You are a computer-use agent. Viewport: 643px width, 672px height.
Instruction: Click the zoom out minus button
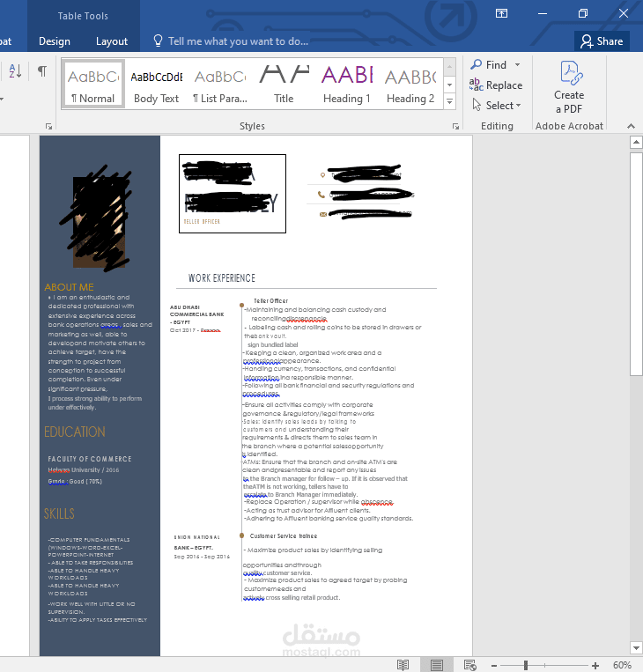click(x=494, y=665)
